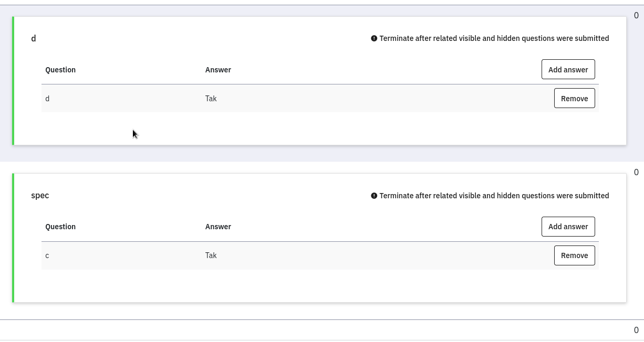The height and width of the screenshot is (342, 644).
Task: Select the "d" question cell in the table row
Action: coord(47,99)
